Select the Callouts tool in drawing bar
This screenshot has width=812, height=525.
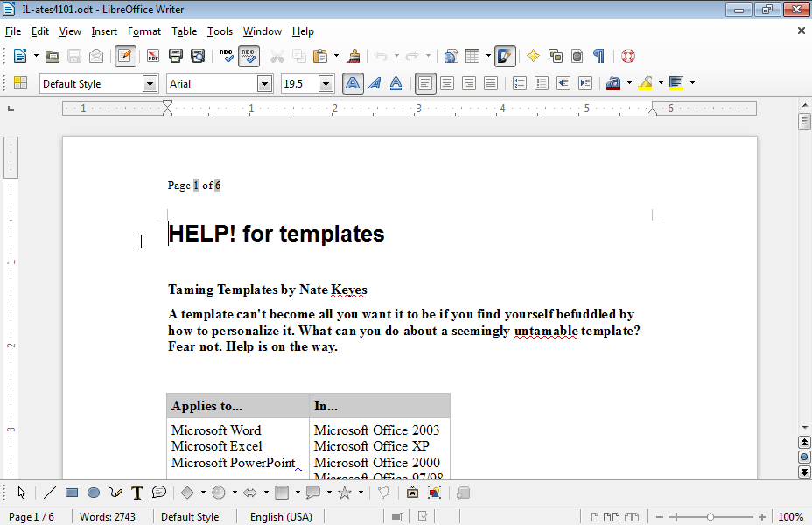point(159,493)
